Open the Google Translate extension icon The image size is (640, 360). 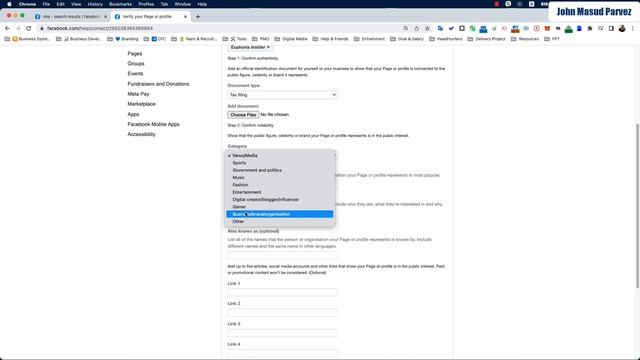[440, 29]
